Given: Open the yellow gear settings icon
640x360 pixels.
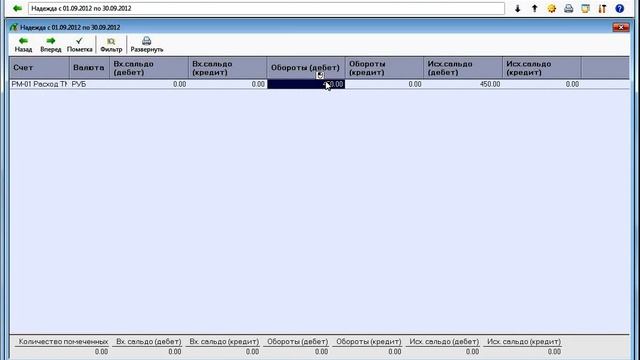Looking at the screenshot, I should tap(551, 9).
